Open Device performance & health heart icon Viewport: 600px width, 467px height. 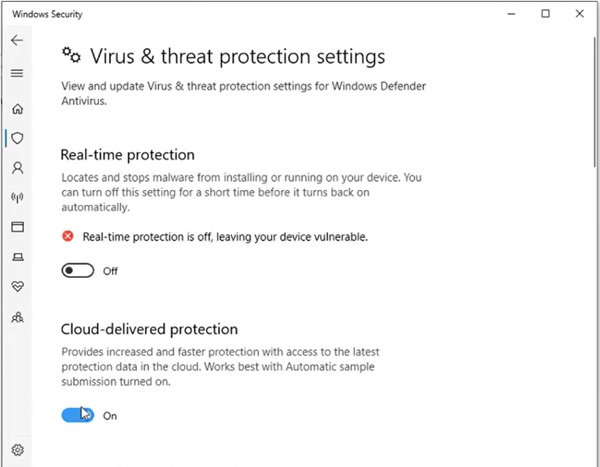16,287
